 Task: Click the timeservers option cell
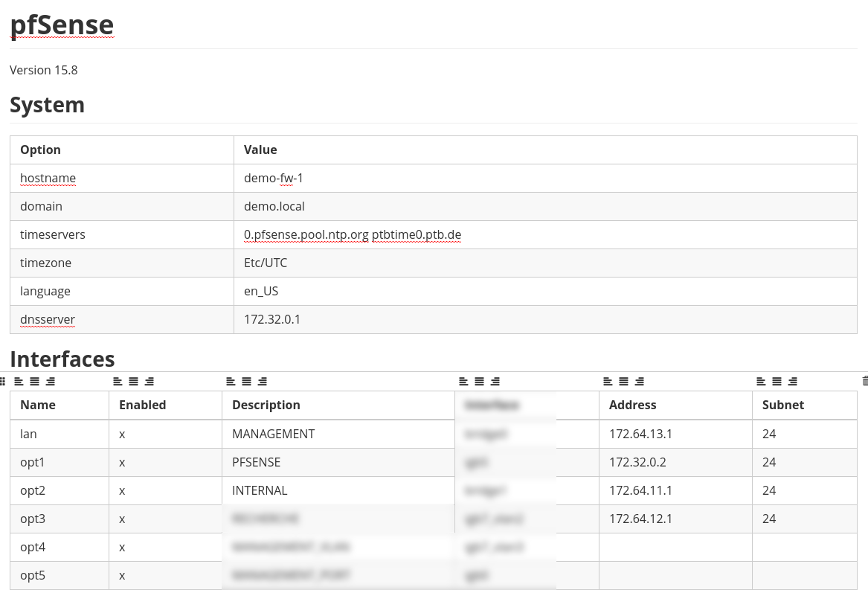(x=122, y=234)
